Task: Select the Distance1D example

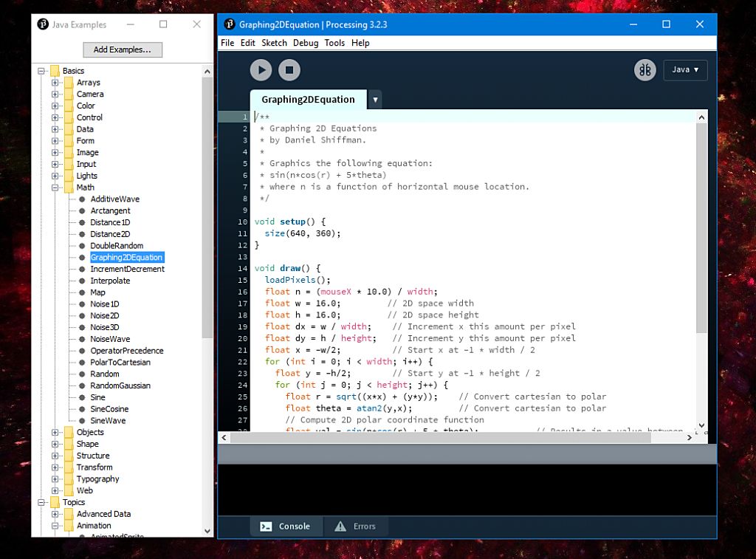Action: point(110,222)
